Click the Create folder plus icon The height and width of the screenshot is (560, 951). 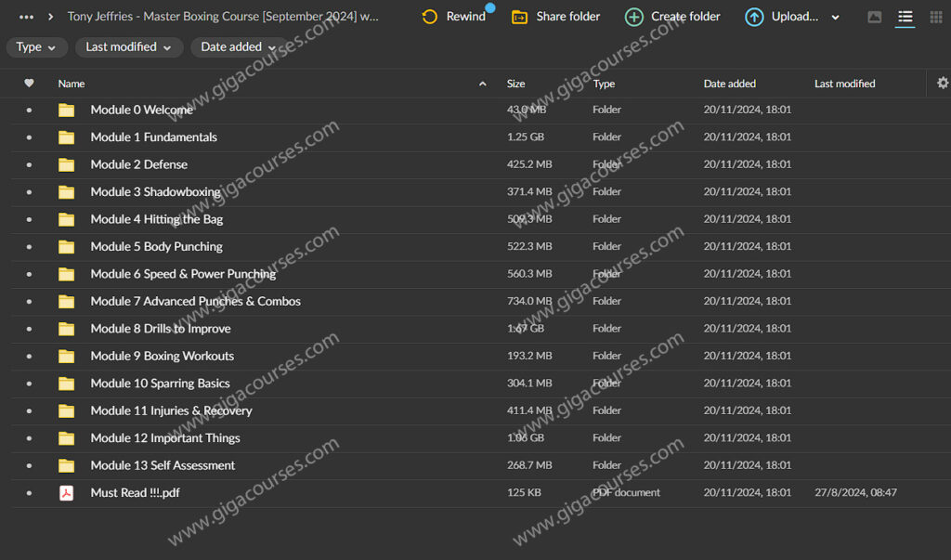[633, 17]
